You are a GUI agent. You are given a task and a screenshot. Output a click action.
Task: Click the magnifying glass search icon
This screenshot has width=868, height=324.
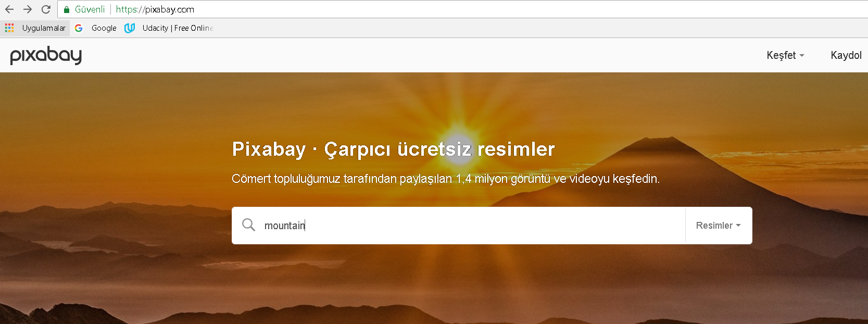pos(249,225)
